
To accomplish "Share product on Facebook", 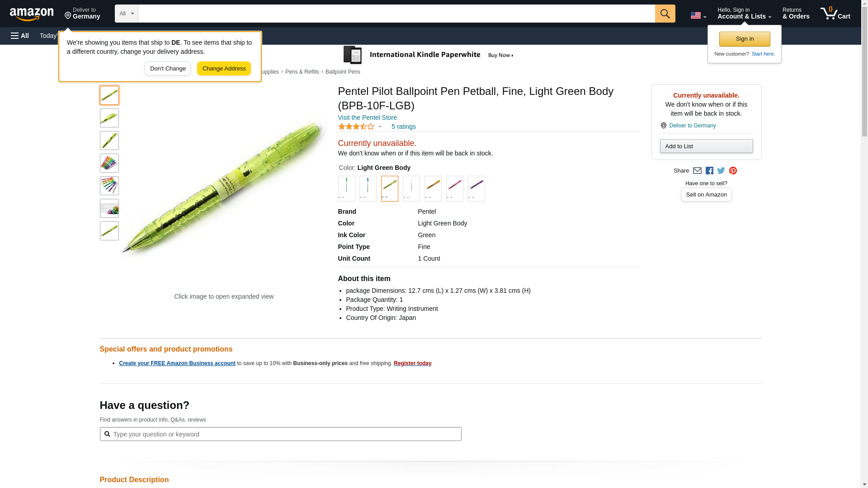I will (x=709, y=171).
